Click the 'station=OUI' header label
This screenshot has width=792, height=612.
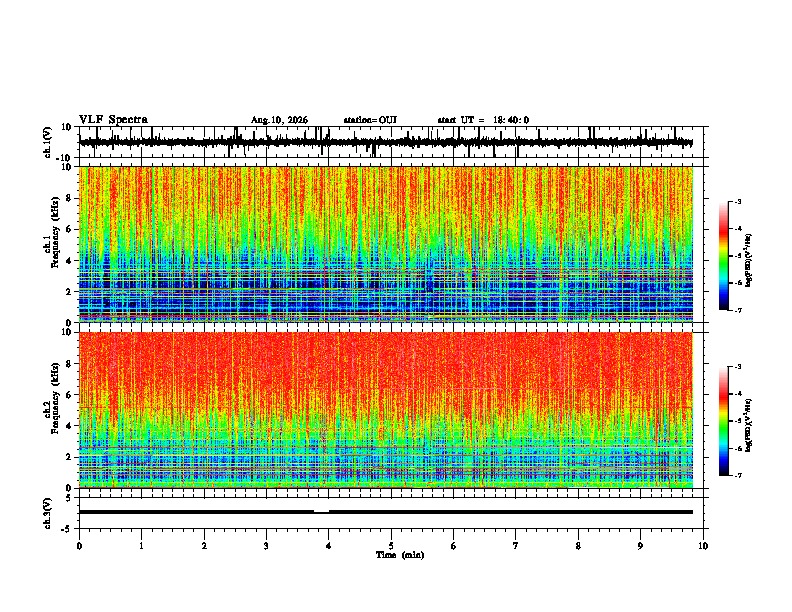(x=370, y=120)
